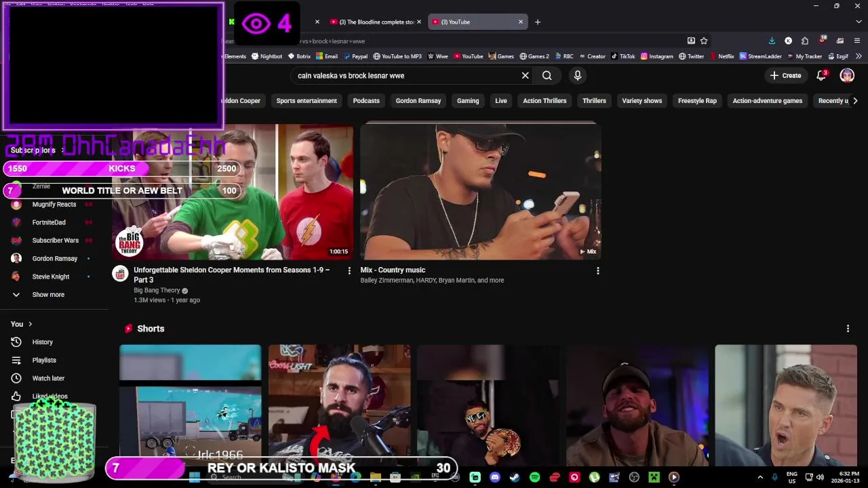Click the YouTube search magnifier button
Image resolution: width=868 pixels, height=488 pixels.
[547, 76]
